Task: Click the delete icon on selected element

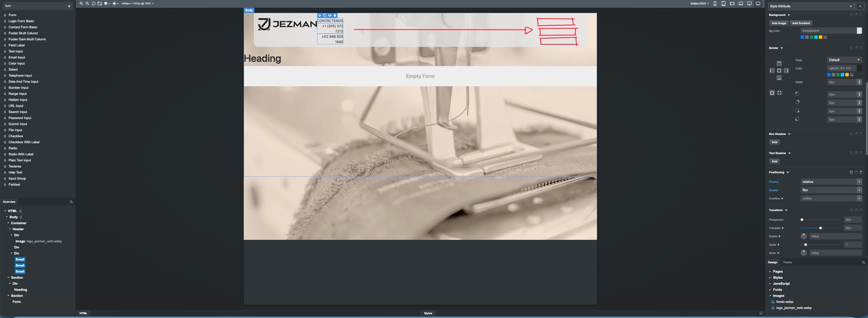Action: click(x=335, y=15)
